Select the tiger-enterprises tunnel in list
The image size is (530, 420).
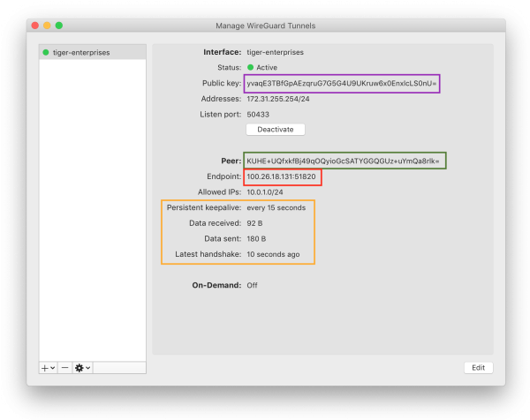[92, 52]
